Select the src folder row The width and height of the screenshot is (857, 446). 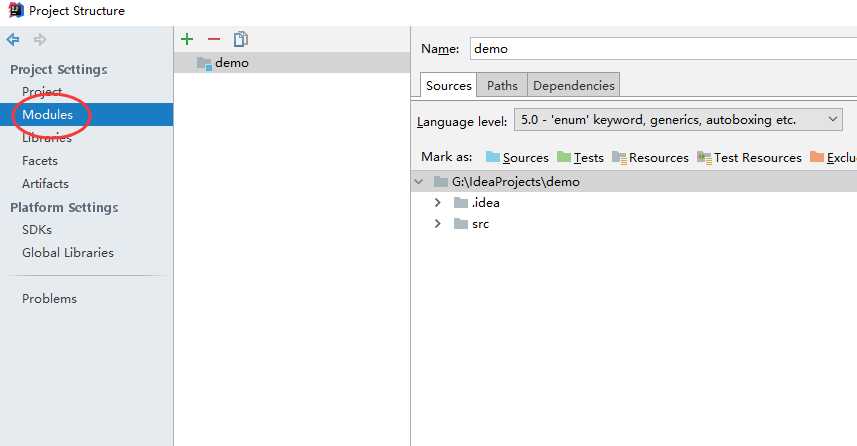pyautogui.click(x=471, y=224)
